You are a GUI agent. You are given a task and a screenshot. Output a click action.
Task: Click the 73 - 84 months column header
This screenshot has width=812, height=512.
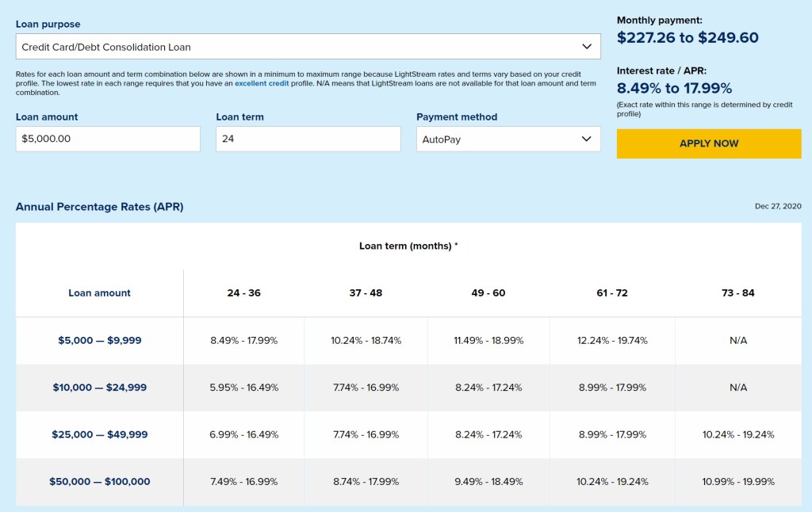point(738,293)
